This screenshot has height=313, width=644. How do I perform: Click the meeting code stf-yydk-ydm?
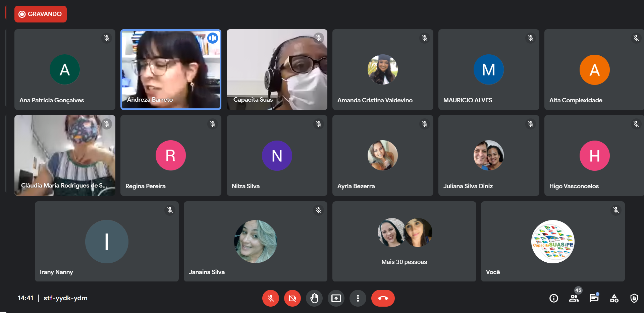tap(65, 298)
